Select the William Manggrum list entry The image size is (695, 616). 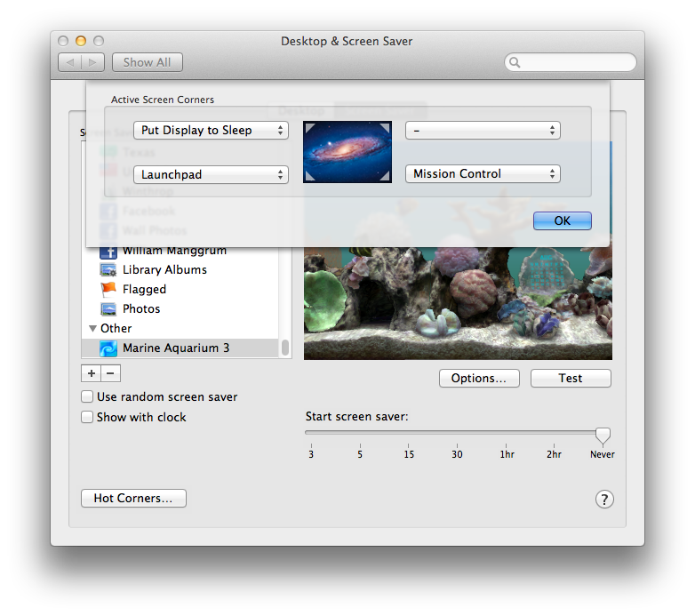click(180, 252)
